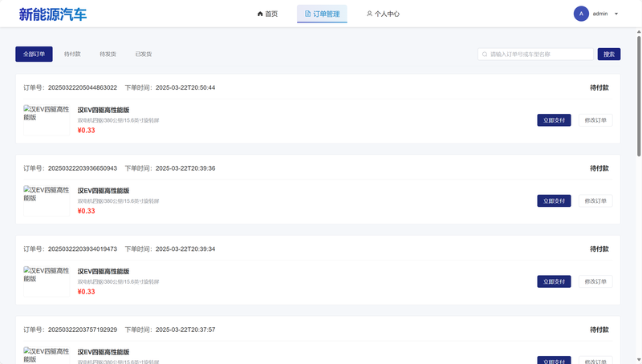Click 汉EV四驱高性能版 title in order 20250322203934019473
The height and width of the screenshot is (364, 642).
pyautogui.click(x=104, y=271)
